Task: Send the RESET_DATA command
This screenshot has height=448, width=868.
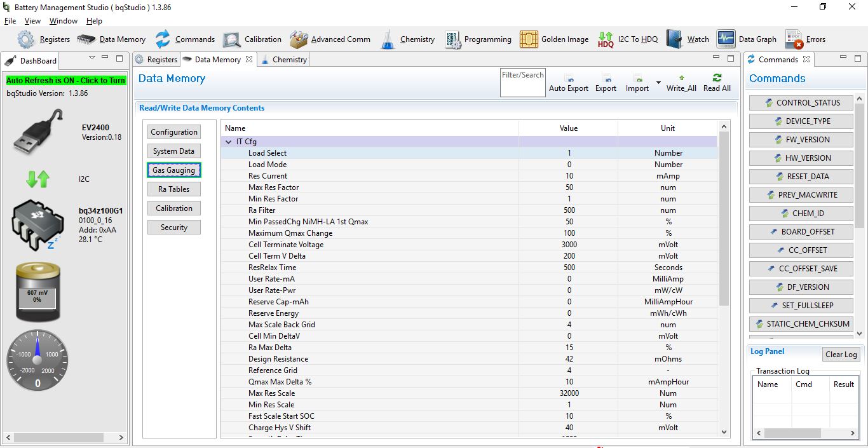Action: point(801,176)
